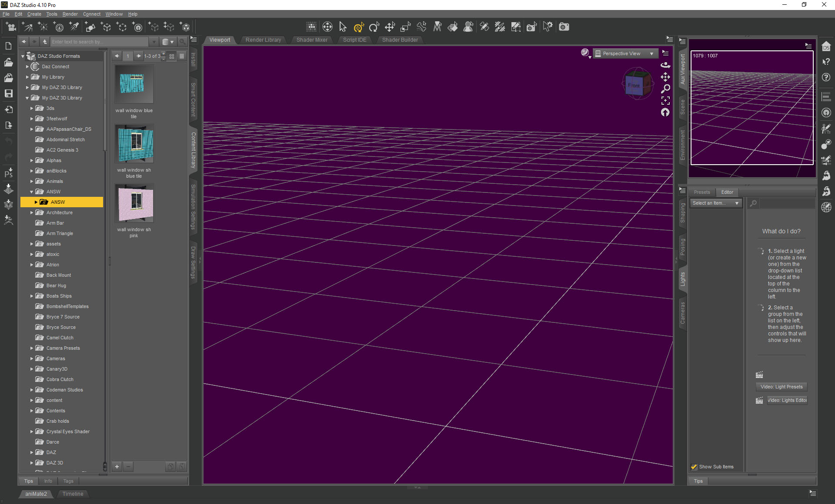
Task: Open the Render menu
Action: click(x=70, y=14)
